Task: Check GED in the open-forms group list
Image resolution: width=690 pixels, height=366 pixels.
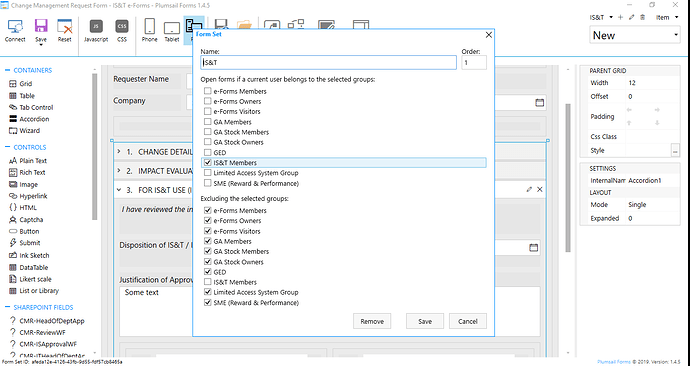Action: click(208, 153)
